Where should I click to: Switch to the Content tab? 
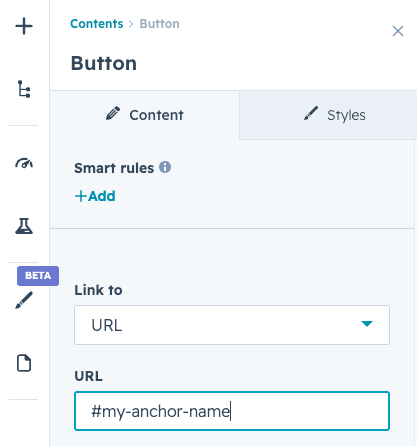145,115
